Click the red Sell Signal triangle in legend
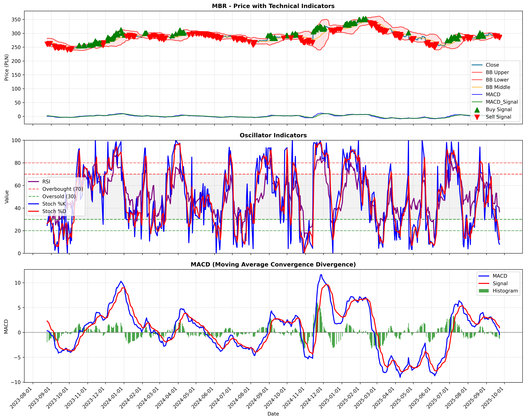The height and width of the screenshot is (420, 526). [x=477, y=117]
